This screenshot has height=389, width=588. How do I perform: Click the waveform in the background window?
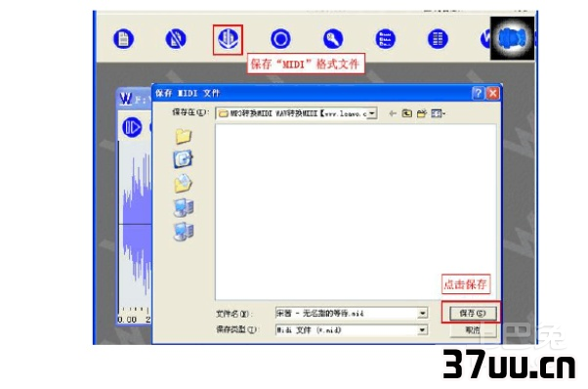click(x=136, y=225)
